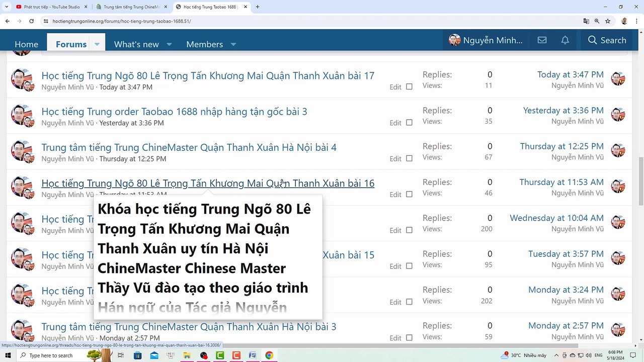644x362 pixels.
Task: Go back using browser back arrow
Action: tap(7, 21)
